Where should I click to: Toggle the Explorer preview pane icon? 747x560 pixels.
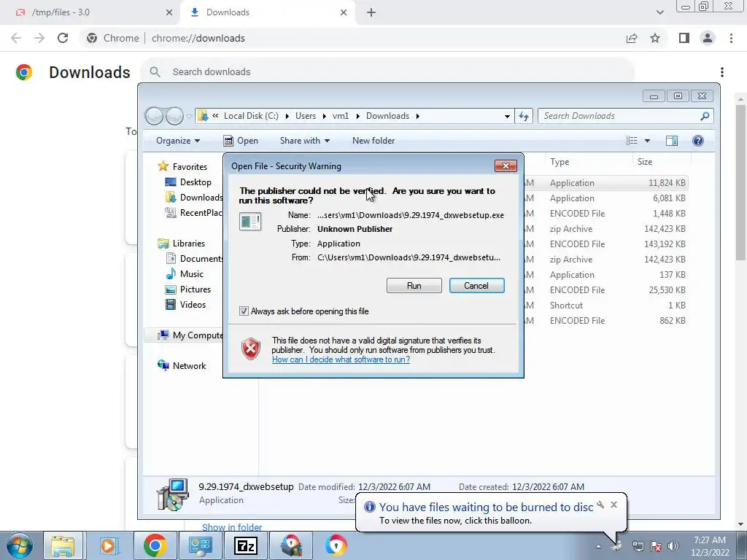pyautogui.click(x=672, y=141)
